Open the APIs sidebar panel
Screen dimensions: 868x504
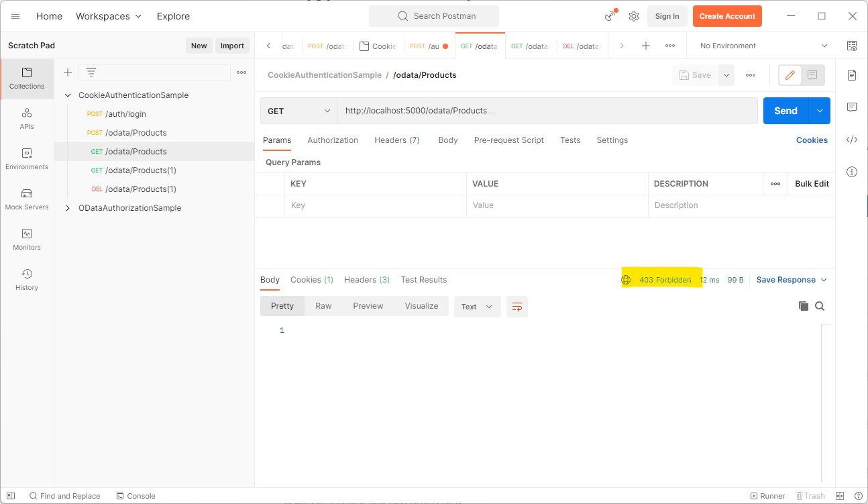[x=27, y=119]
